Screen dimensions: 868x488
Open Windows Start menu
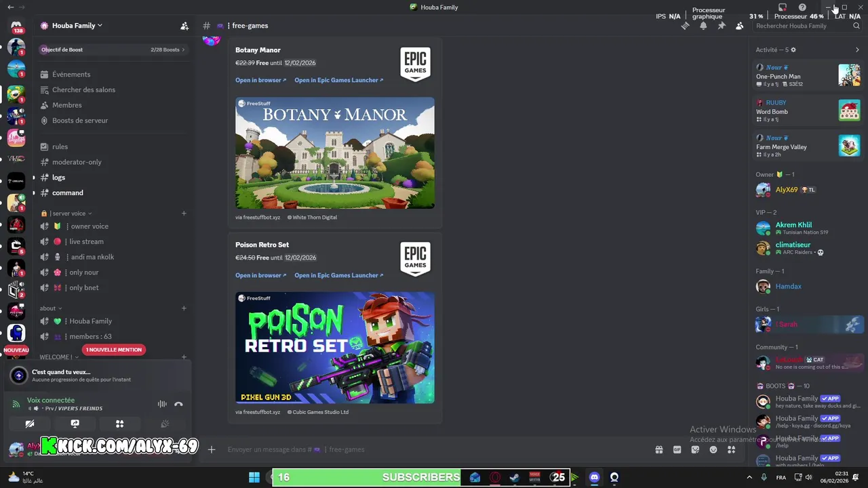tap(254, 477)
